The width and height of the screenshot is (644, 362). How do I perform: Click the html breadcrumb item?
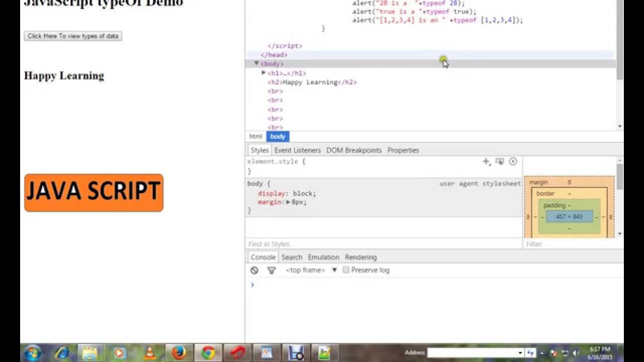[256, 136]
